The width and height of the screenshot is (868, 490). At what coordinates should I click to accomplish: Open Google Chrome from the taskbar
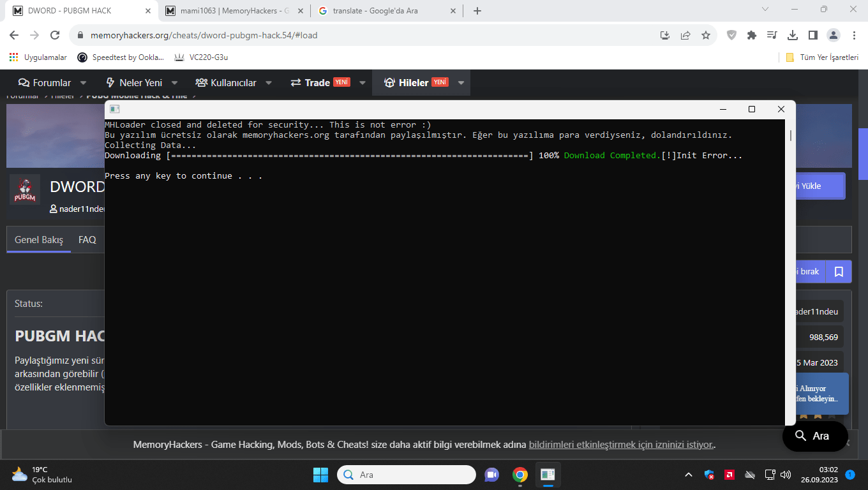tap(520, 475)
